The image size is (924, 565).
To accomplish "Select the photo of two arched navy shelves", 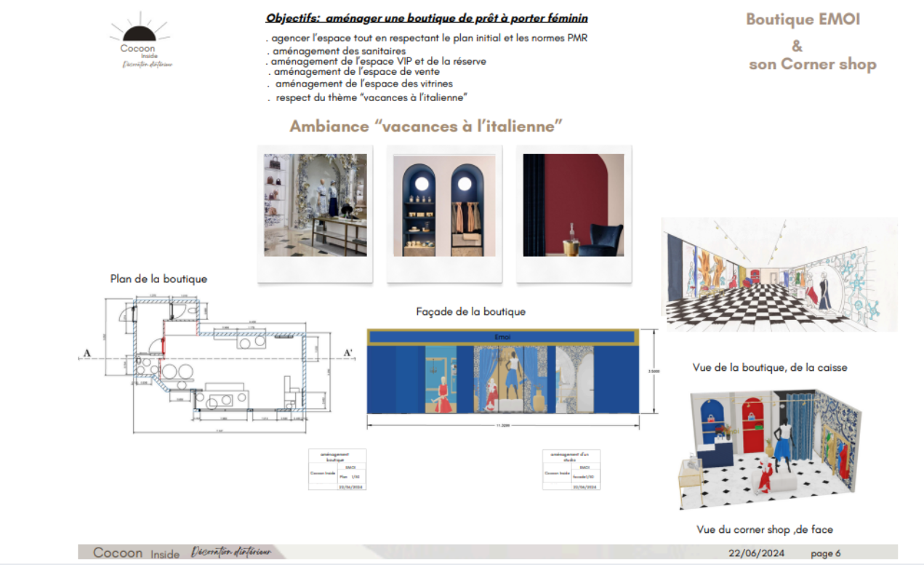I will (x=444, y=205).
